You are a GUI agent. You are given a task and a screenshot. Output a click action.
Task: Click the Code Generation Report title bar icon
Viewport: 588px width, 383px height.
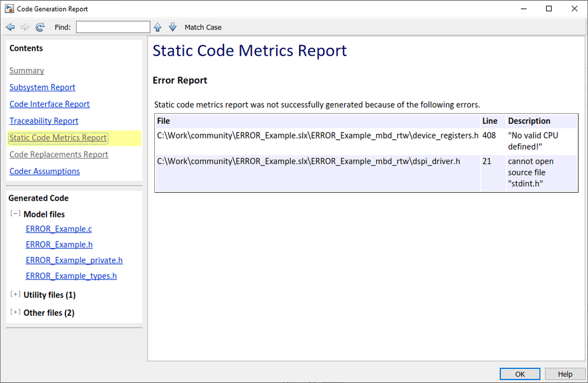(8, 8)
